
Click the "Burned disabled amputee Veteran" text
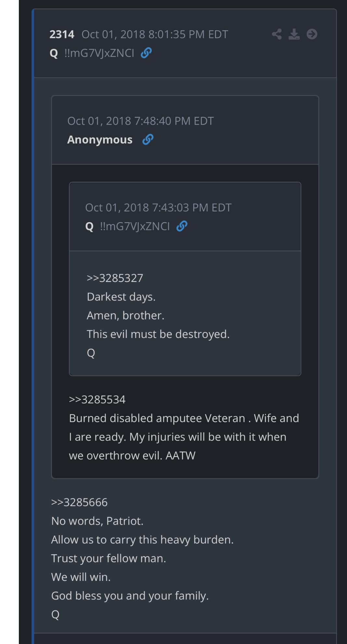157,418
